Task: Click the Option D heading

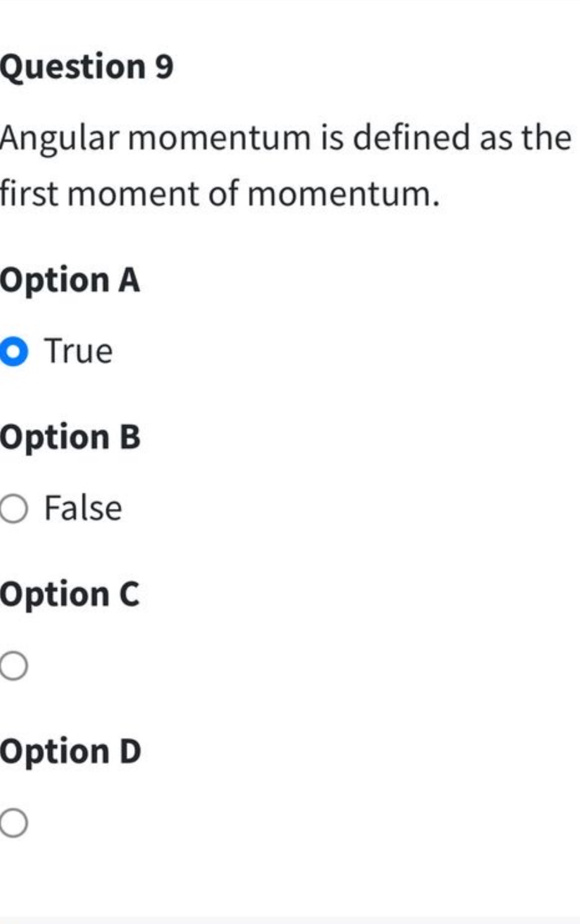Action: (x=70, y=752)
